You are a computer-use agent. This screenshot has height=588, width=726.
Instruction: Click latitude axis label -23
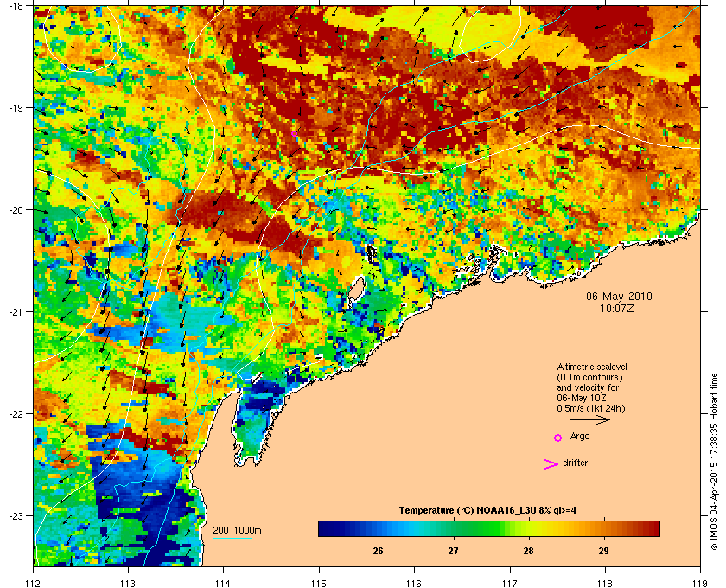pyautogui.click(x=16, y=515)
